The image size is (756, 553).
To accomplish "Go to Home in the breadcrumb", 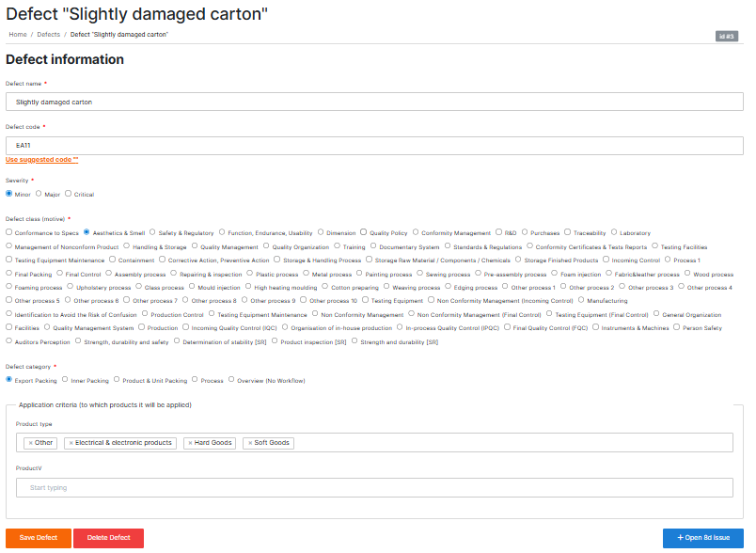I will (x=18, y=34).
